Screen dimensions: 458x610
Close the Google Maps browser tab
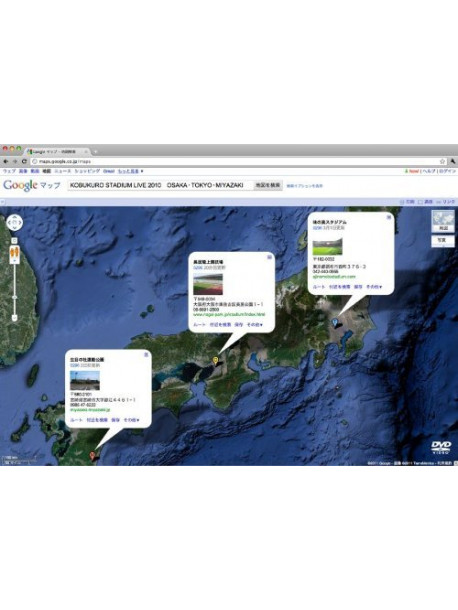tap(86, 151)
